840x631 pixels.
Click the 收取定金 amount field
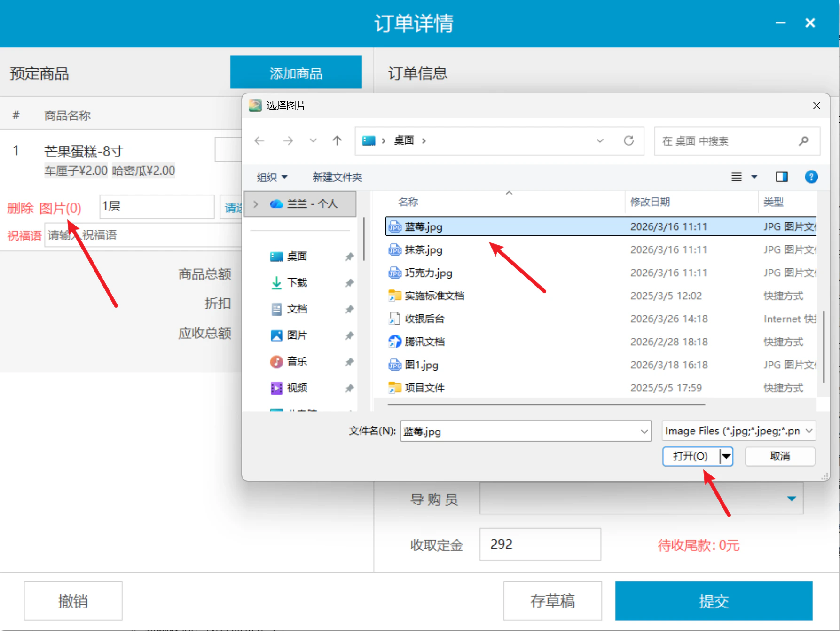540,544
